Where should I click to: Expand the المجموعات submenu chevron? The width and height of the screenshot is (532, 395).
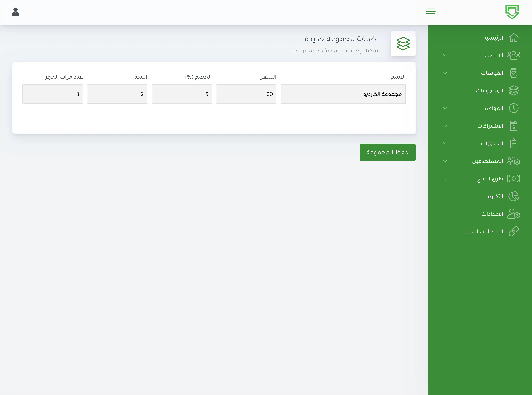(445, 91)
